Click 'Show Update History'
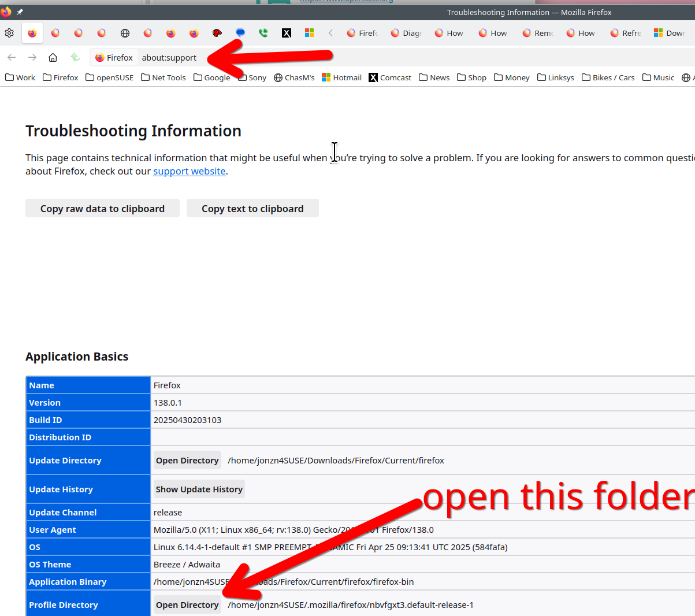This screenshot has width=695, height=616. (199, 489)
